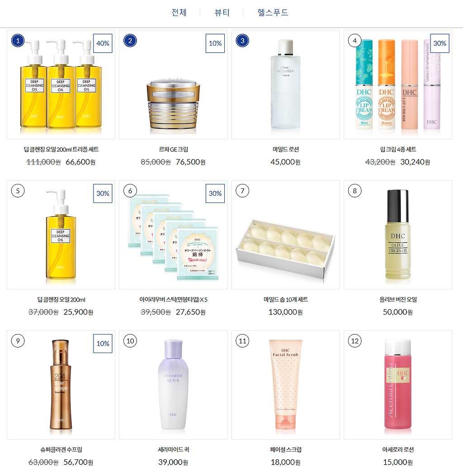Viewport: 463px width, 476px height.
Task: Switch to the 뷰티 tab
Action: coord(222,13)
